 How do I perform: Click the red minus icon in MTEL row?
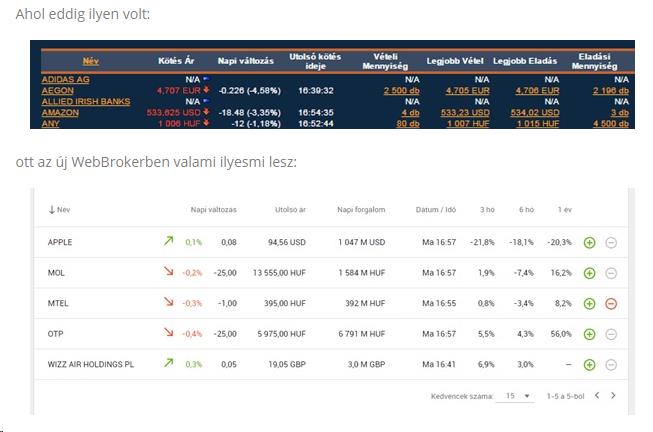tap(611, 304)
